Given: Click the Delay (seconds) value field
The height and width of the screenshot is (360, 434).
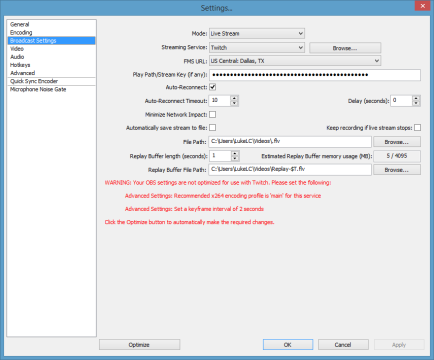Looking at the screenshot, I should click(x=401, y=100).
